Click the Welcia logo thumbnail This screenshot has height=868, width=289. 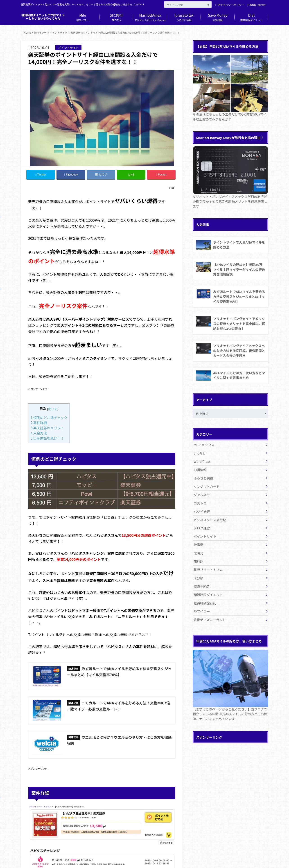[x=46, y=744]
